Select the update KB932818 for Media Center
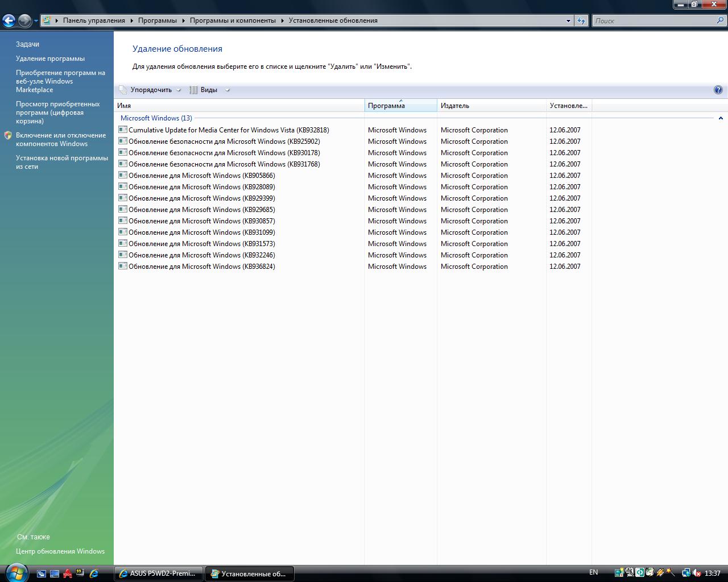 coord(229,130)
